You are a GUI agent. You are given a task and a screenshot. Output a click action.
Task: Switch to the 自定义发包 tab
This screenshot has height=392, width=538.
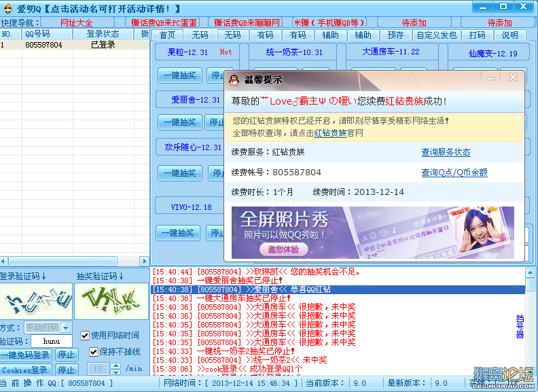click(x=436, y=35)
